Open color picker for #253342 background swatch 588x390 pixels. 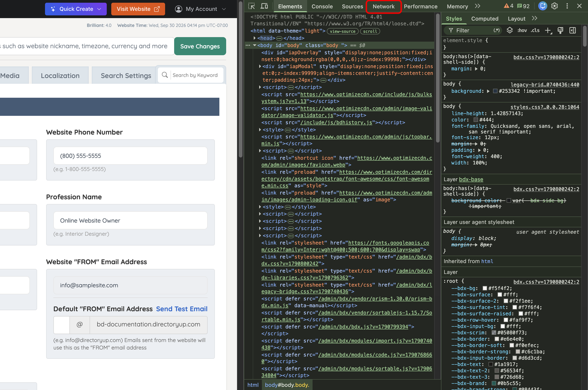[x=495, y=91]
